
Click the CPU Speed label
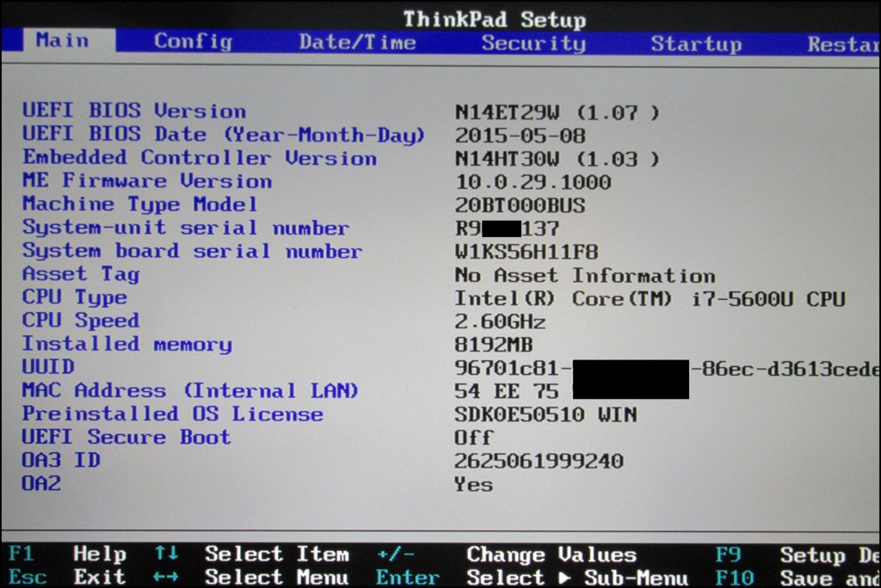pos(81,320)
